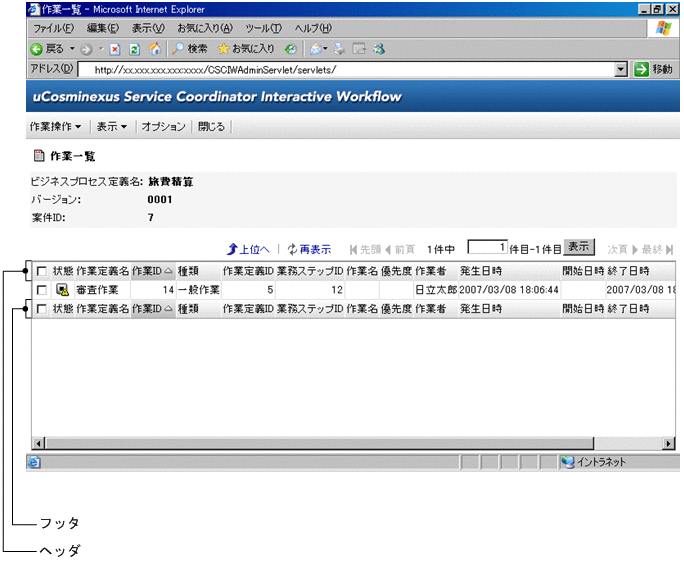Sort by 作業ID in footer row
The image size is (684, 563).
(x=153, y=309)
